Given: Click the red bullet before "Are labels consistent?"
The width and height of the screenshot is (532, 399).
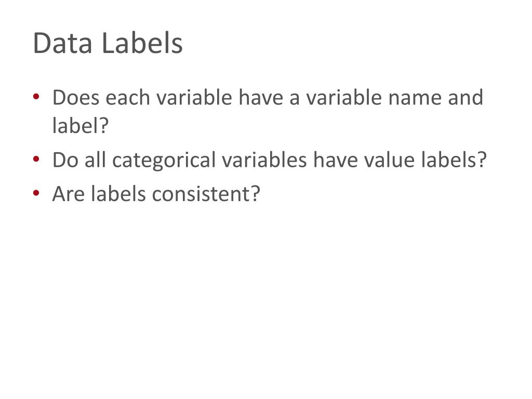Looking at the screenshot, I should (x=36, y=193).
